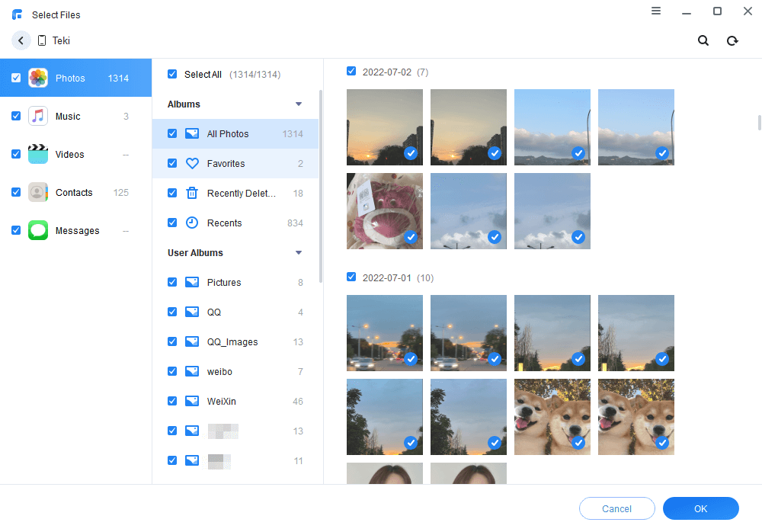762x532 pixels.
Task: Click the Favorites heart icon
Action: pos(192,163)
